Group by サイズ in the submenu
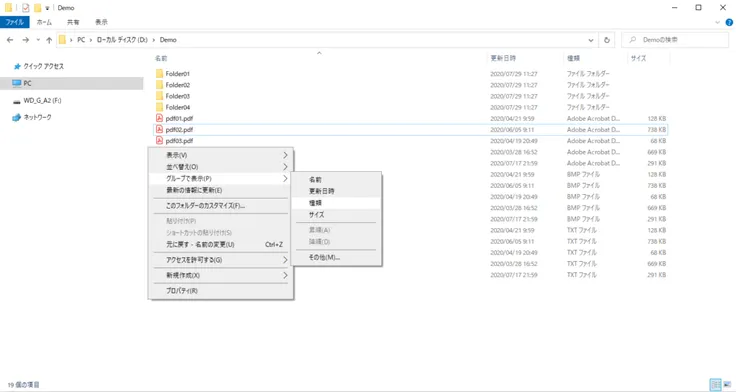The image size is (736, 392). tap(336, 215)
